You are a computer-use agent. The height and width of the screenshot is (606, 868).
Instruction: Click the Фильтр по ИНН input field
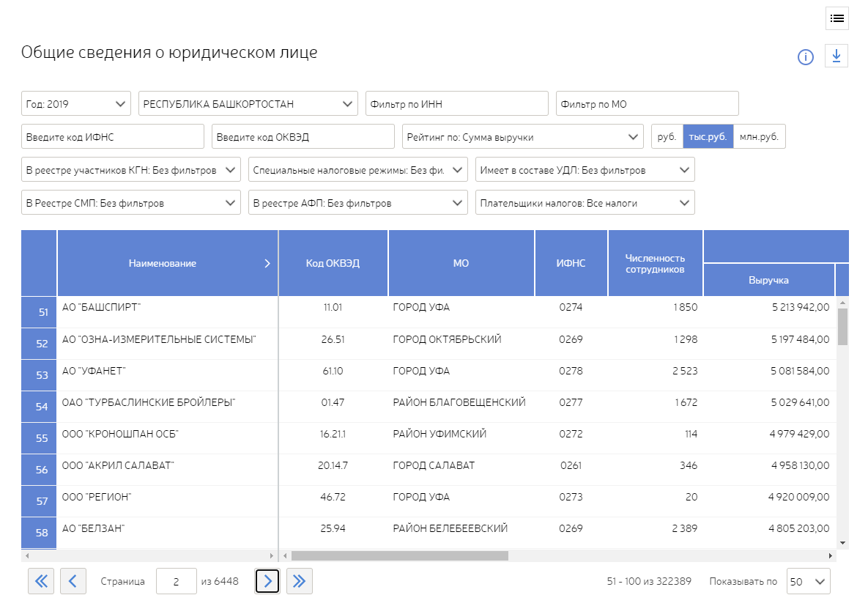pyautogui.click(x=456, y=104)
